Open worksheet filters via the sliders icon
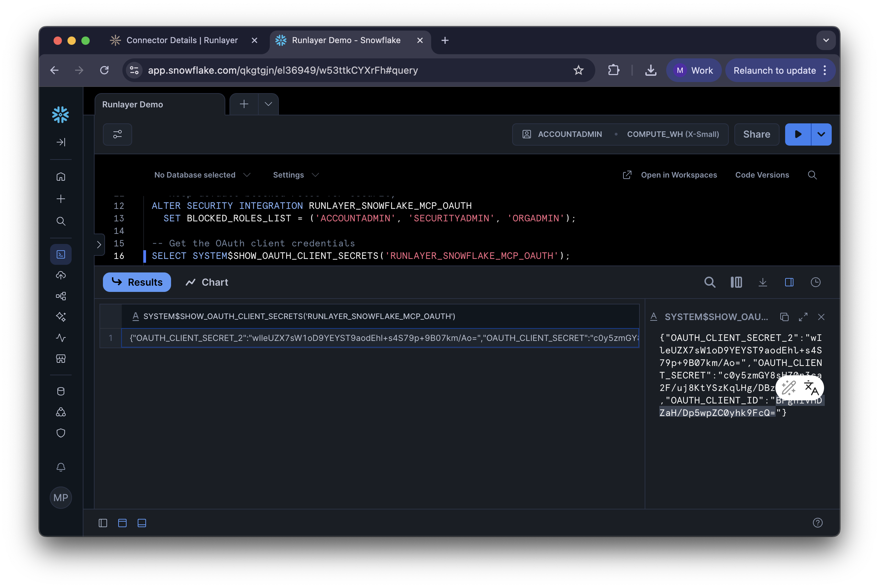879x588 pixels. 117,134
